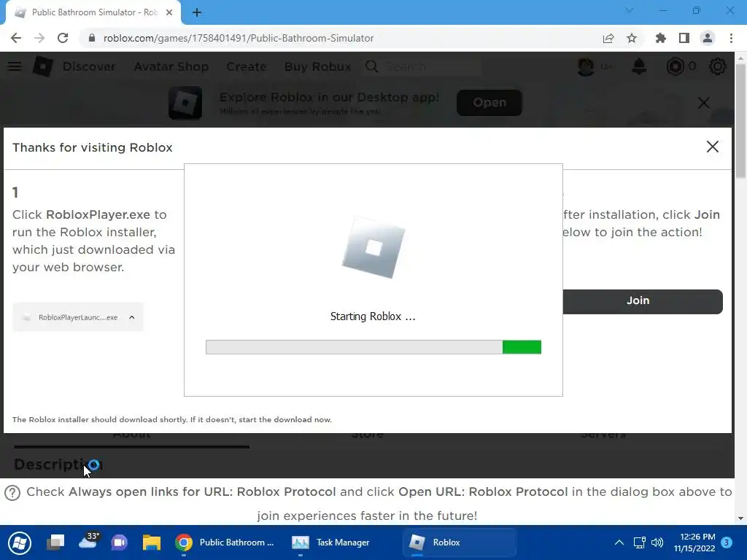The image size is (747, 560).
Task: Open Roblox settings gear
Action: click(x=718, y=66)
